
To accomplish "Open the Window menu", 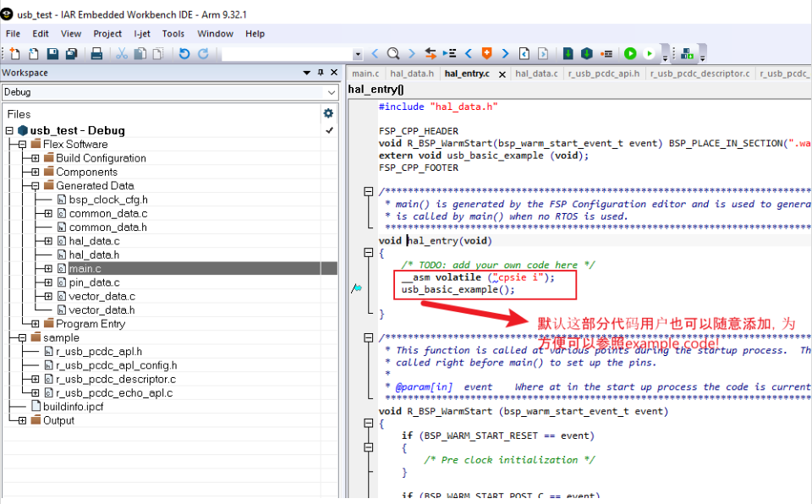I will click(215, 34).
